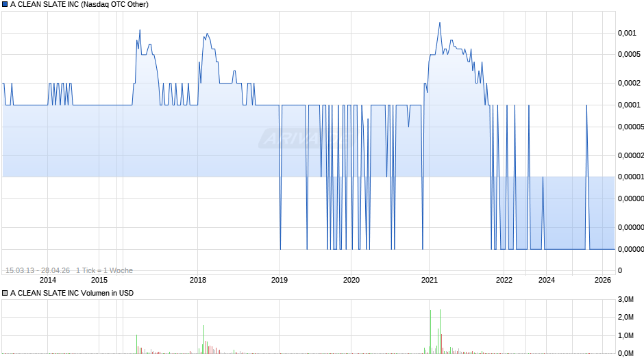The width and height of the screenshot is (644, 360).
Task: Click the 0,0M volume axis label
Action: (626, 353)
